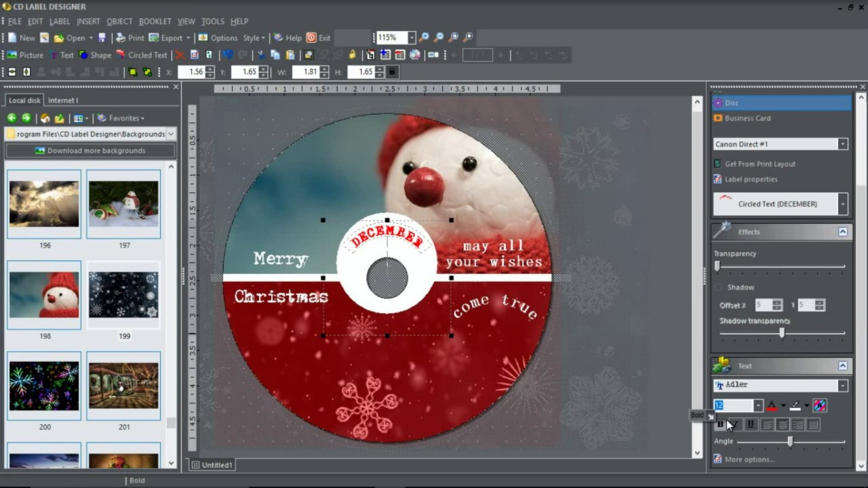Switch to the Internet tab
Screen dimensions: 868x488
point(63,100)
